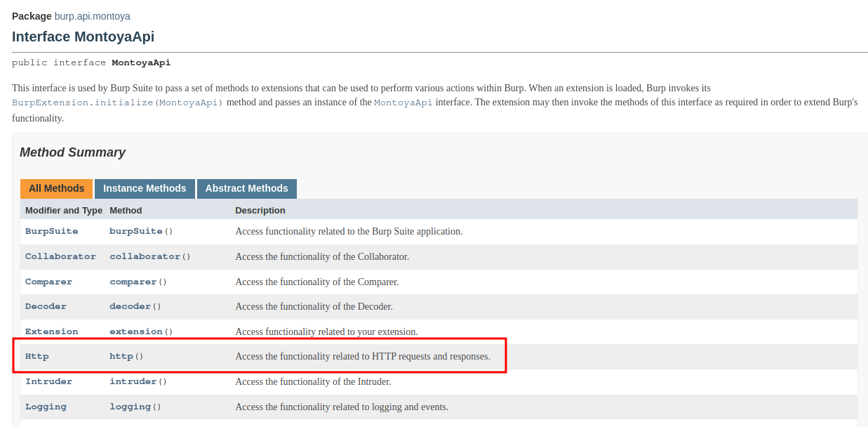Go to the comparer() method
This screenshot has height=427, width=868.
(x=133, y=282)
